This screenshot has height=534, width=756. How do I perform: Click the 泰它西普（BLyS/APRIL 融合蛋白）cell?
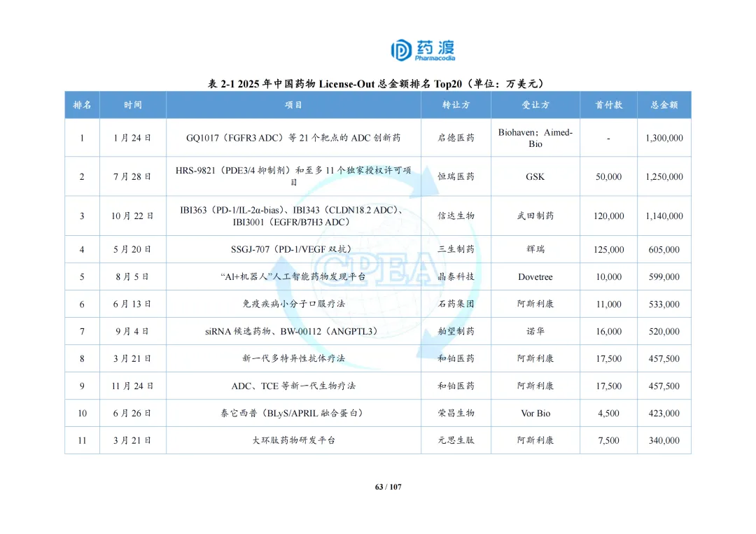pyautogui.click(x=292, y=413)
